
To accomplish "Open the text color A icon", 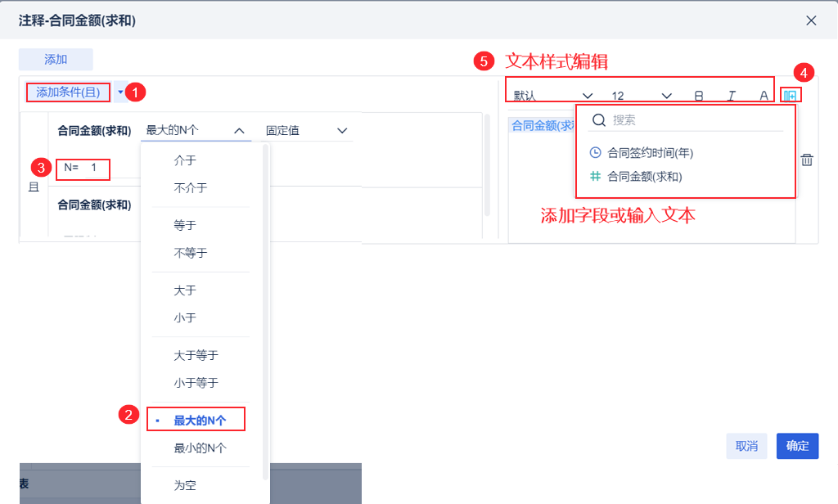I will 764,96.
